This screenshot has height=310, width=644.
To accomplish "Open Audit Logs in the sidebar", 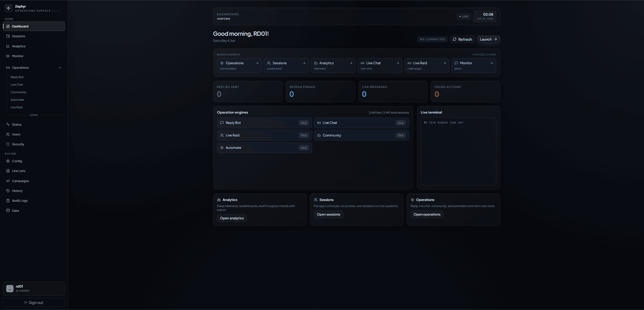I will point(34,200).
